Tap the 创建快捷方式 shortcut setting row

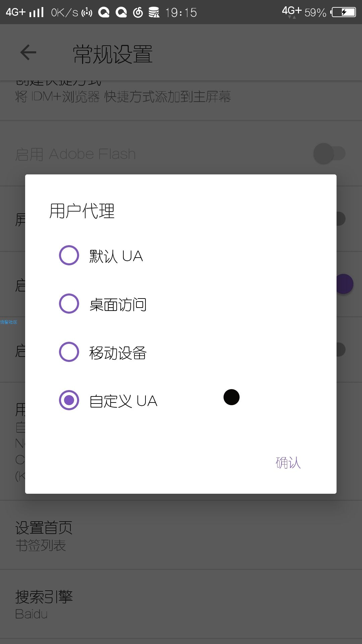(x=181, y=100)
